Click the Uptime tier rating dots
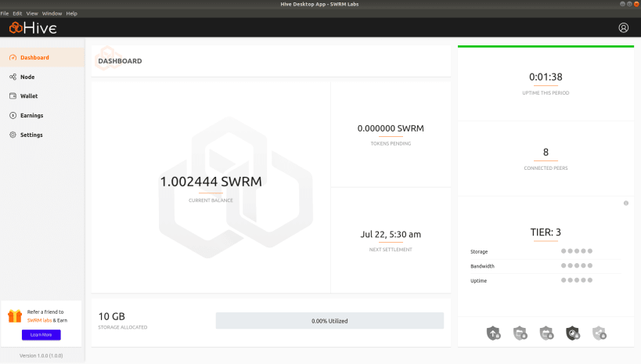The width and height of the screenshot is (641, 364). (x=576, y=280)
